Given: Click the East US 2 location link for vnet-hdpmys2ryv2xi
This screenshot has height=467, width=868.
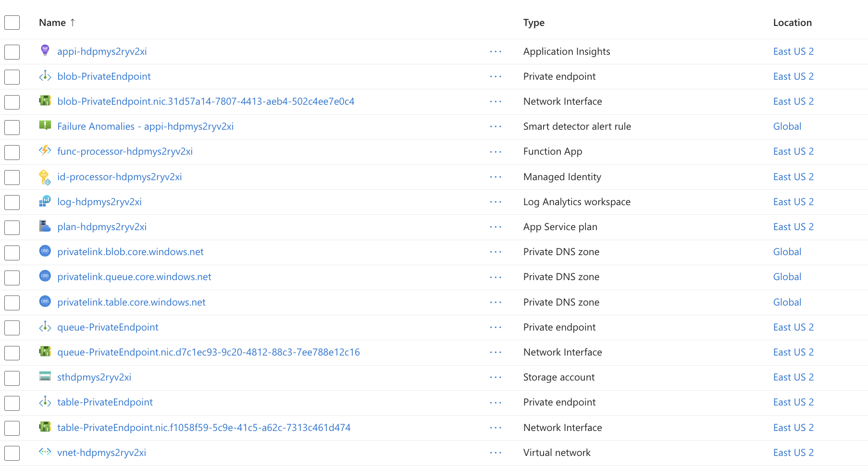Looking at the screenshot, I should pos(793,452).
